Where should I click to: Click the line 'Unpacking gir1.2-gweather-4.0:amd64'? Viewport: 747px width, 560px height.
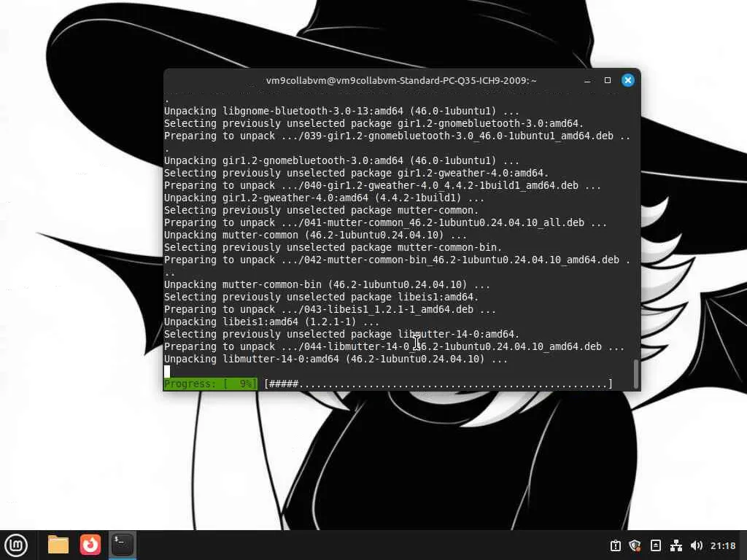point(324,198)
